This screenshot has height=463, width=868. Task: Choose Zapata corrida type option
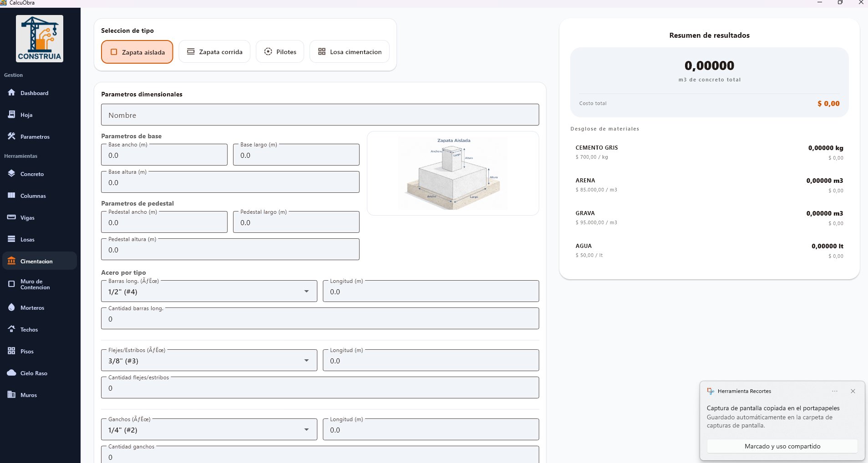(214, 52)
